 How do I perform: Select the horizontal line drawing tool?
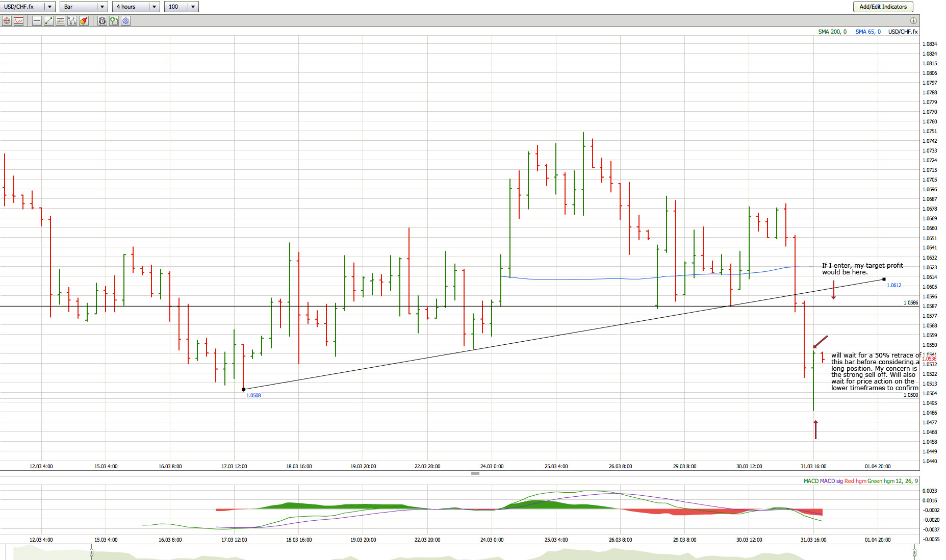tap(37, 21)
